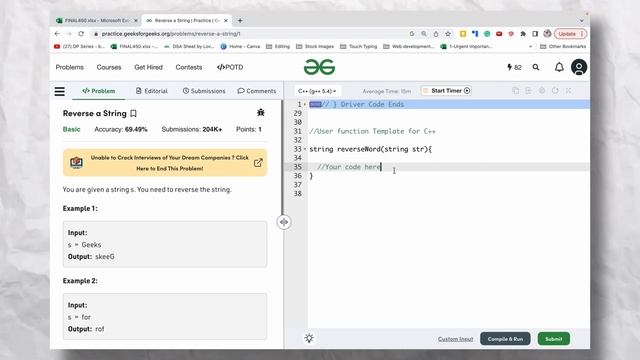This screenshot has height=360, width=640.
Task: Open tab search chevron in Chrome
Action: tap(582, 20)
